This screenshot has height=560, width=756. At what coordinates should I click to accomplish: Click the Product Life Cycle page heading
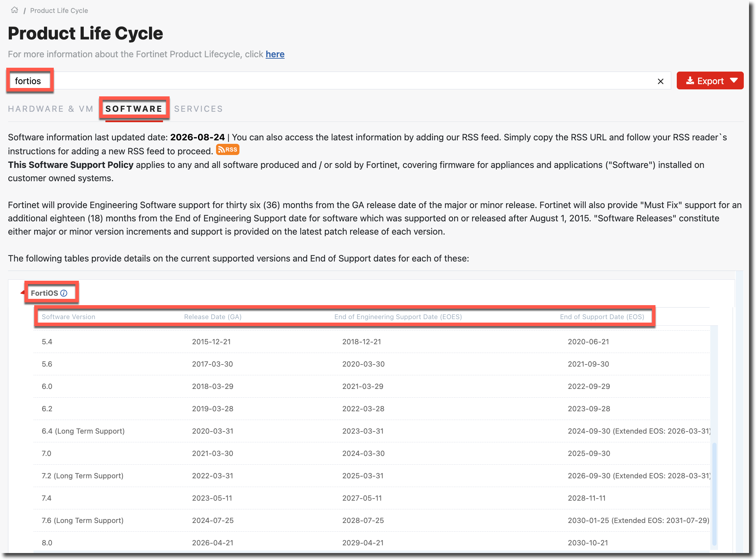pyautogui.click(x=86, y=34)
